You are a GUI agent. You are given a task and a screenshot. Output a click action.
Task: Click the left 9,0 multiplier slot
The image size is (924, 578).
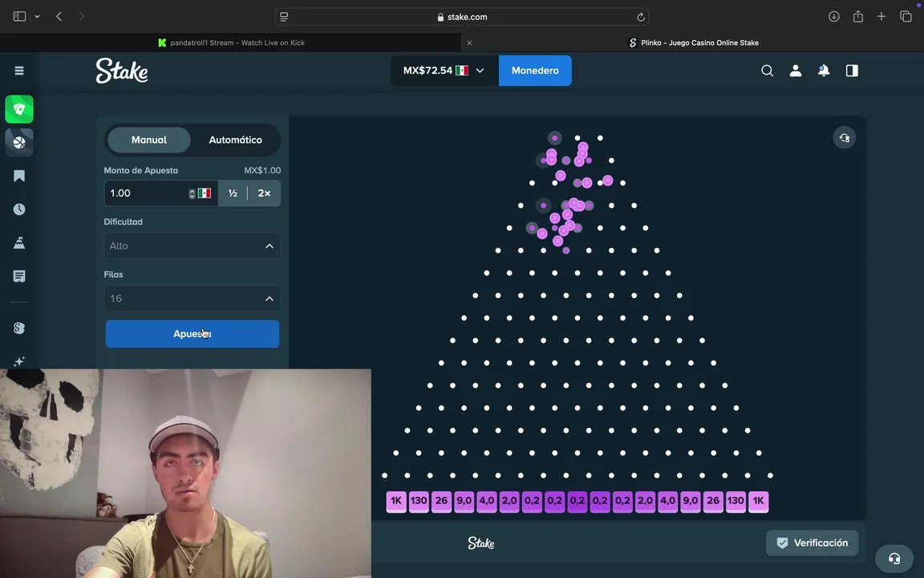point(464,501)
